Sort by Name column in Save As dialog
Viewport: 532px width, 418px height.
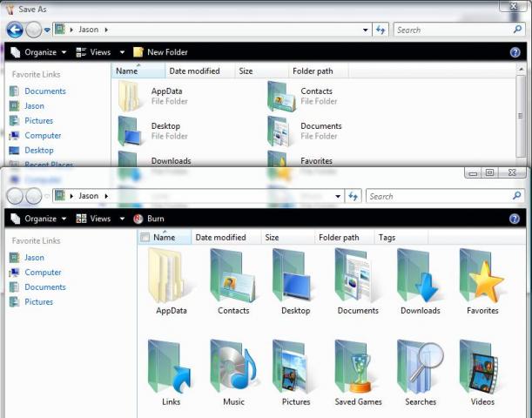(138, 71)
